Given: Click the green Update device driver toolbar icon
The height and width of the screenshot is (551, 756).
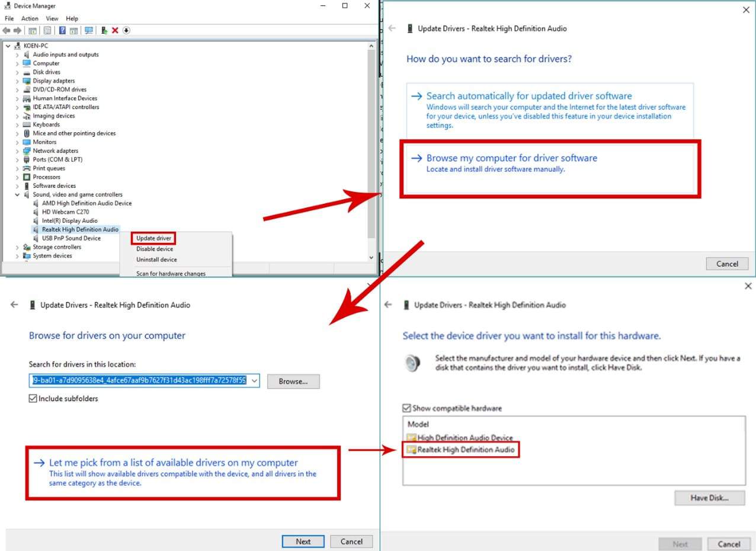Looking at the screenshot, I should click(104, 30).
